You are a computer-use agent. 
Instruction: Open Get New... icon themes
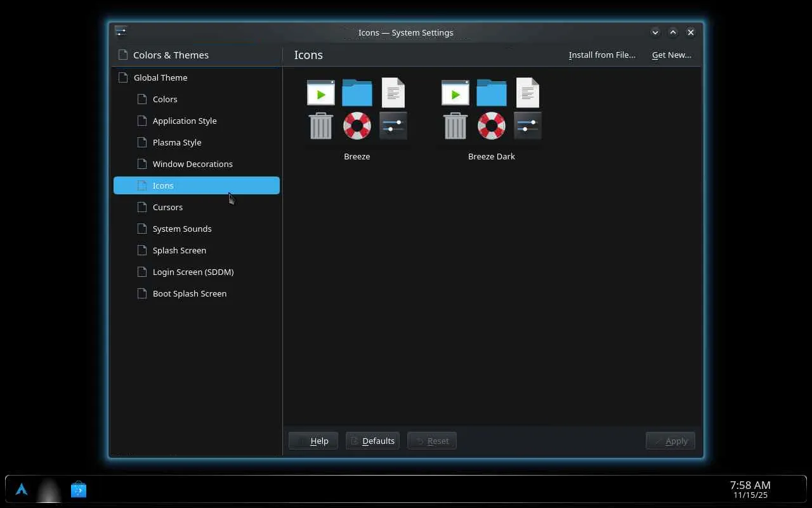click(672, 55)
